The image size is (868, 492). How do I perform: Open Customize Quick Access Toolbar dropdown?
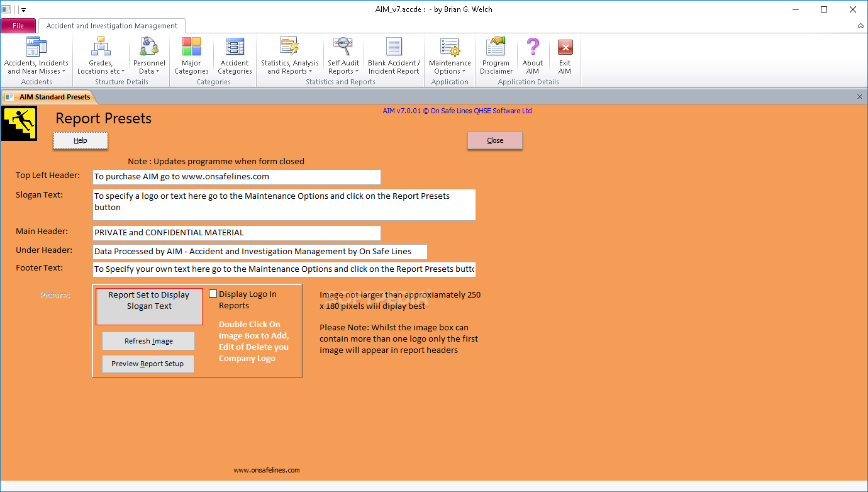coord(23,9)
